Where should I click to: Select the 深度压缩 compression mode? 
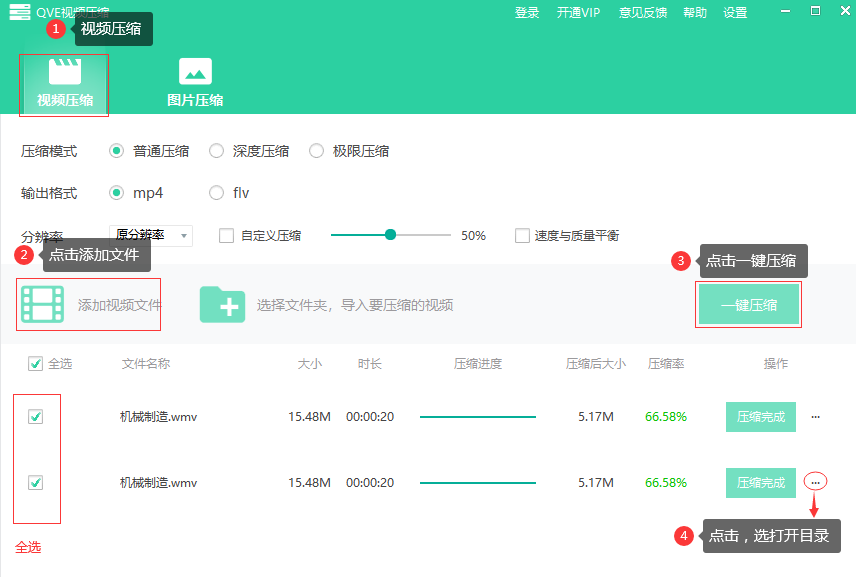click(216, 151)
